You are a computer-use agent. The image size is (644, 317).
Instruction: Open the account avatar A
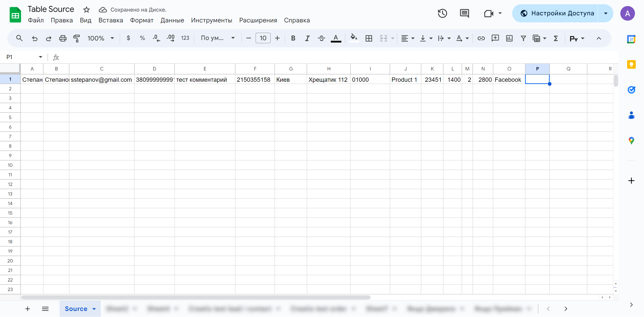coord(628,13)
